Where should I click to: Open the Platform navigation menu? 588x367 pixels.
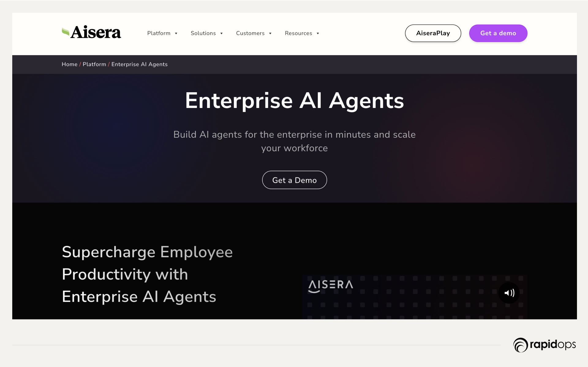[x=159, y=33]
